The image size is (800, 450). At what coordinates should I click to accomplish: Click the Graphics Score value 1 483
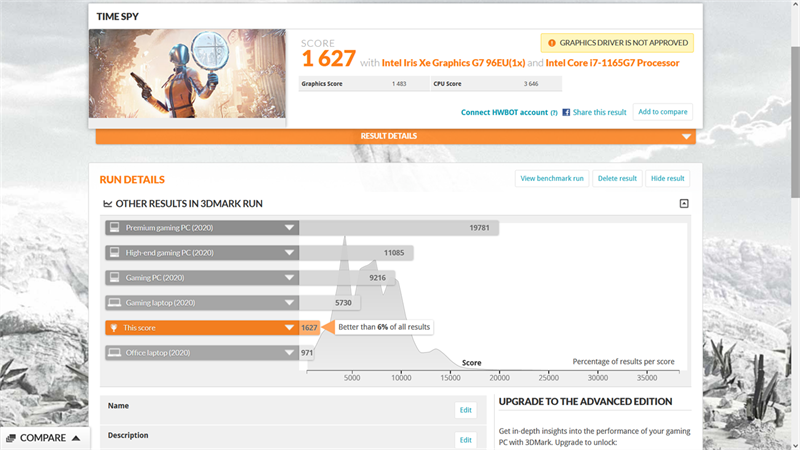tap(399, 84)
